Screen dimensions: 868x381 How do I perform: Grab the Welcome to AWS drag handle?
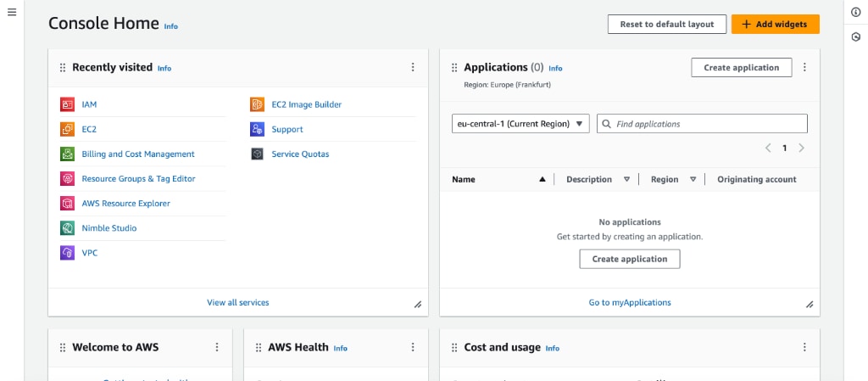click(x=63, y=348)
